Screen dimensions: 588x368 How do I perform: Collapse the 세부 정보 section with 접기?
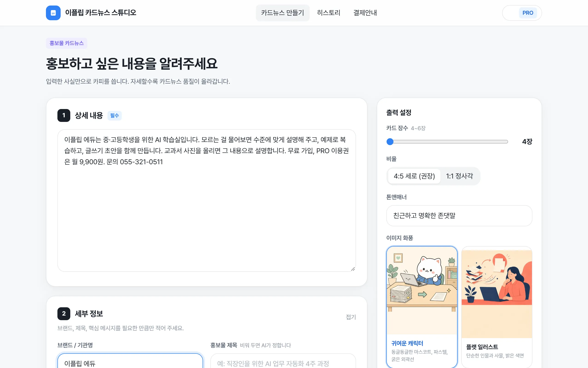(x=351, y=317)
